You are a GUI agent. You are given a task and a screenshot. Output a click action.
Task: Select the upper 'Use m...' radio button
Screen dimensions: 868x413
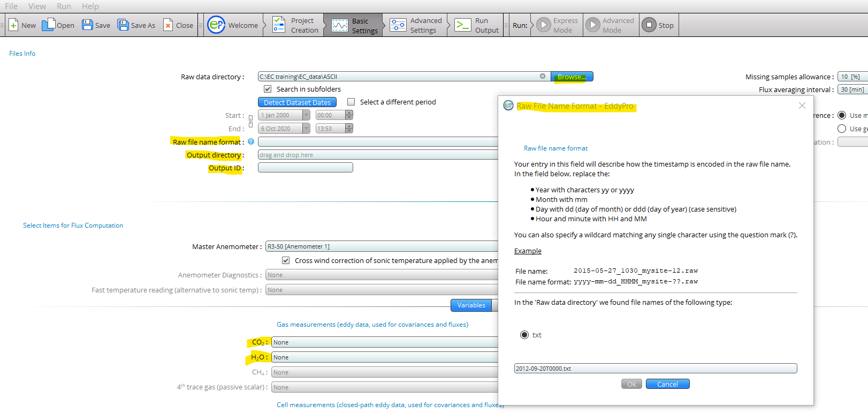(842, 115)
